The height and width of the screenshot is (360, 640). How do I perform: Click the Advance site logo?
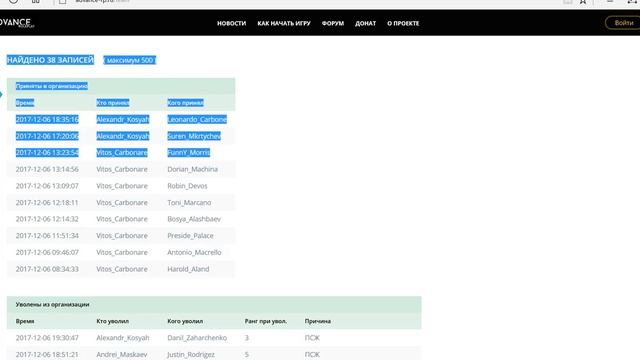pyautogui.click(x=16, y=22)
